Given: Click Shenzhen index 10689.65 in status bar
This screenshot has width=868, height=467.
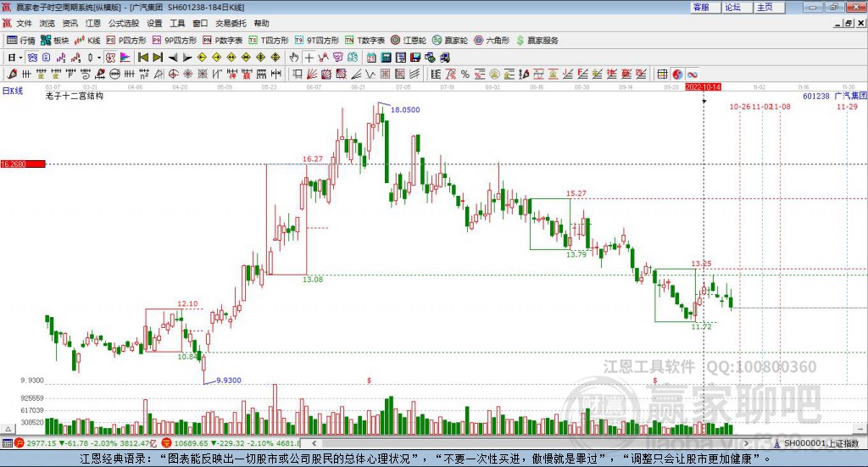Looking at the screenshot, I should [191, 443].
